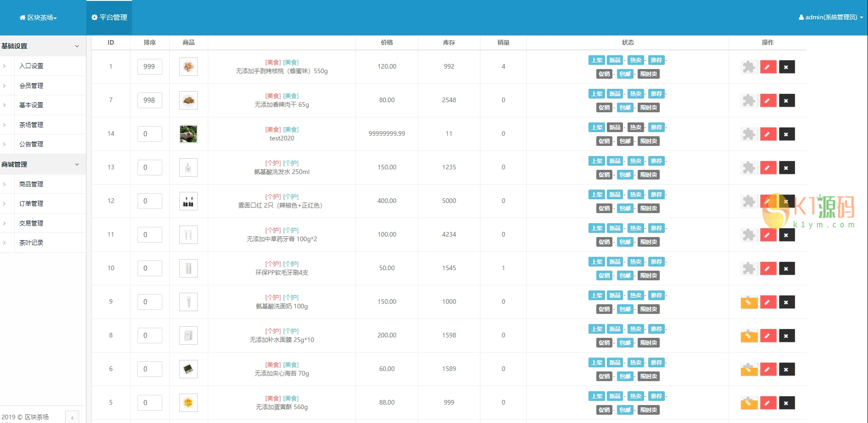Click the product name 无添加夹心海苔 70g

282,373
